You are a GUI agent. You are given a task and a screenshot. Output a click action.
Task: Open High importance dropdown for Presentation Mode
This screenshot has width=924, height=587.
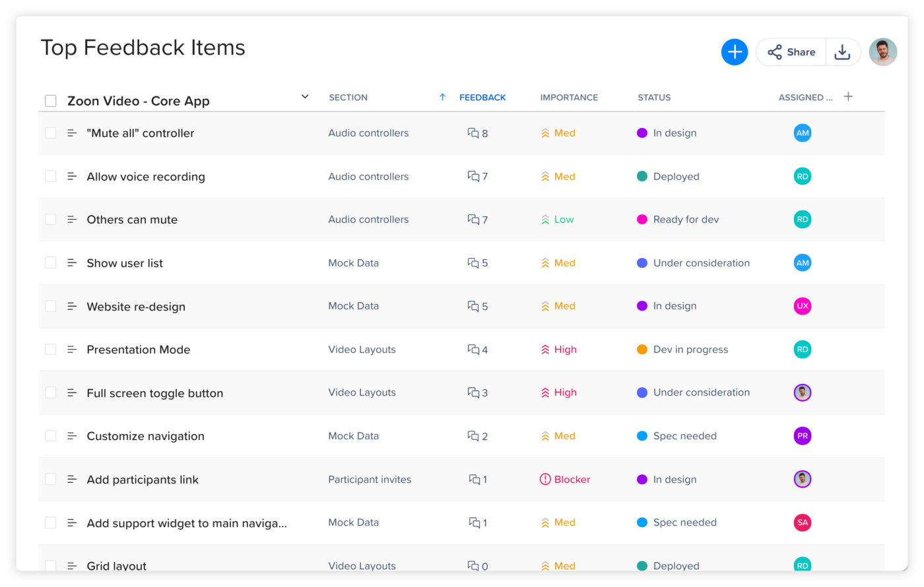(558, 350)
